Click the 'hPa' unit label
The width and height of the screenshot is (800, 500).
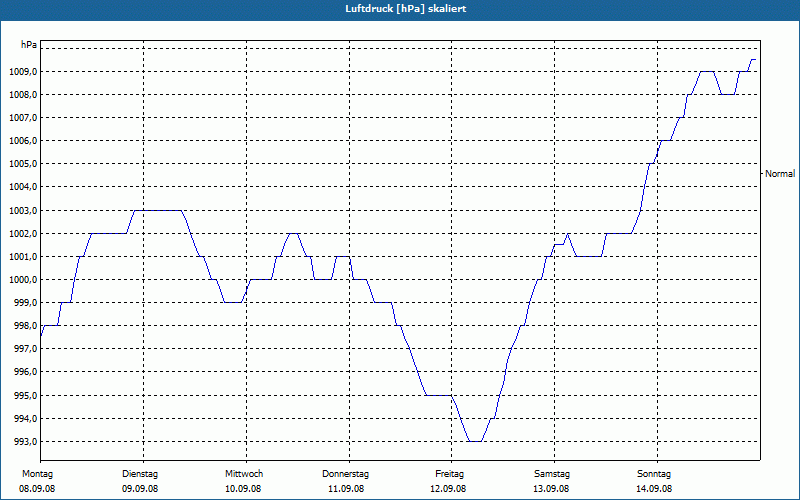tap(29, 44)
